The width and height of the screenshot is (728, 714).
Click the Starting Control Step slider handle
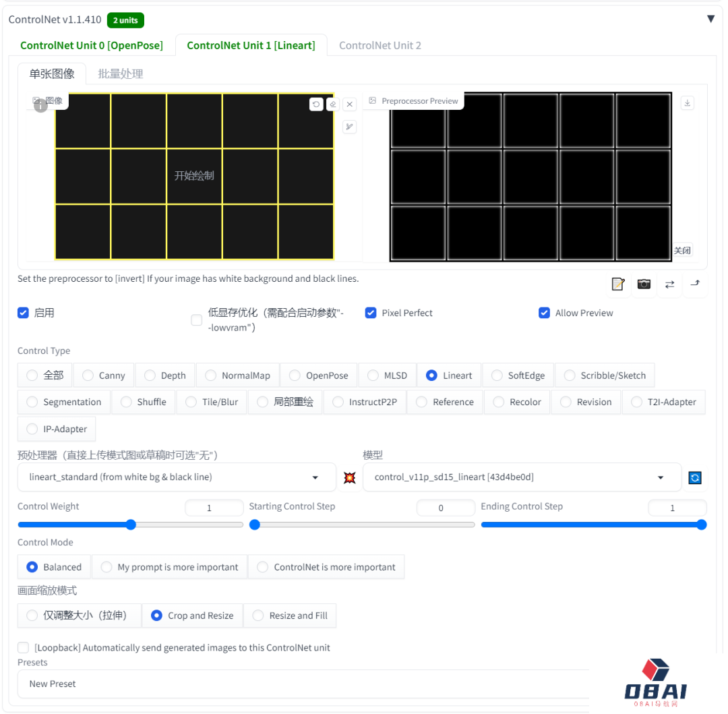tap(254, 525)
